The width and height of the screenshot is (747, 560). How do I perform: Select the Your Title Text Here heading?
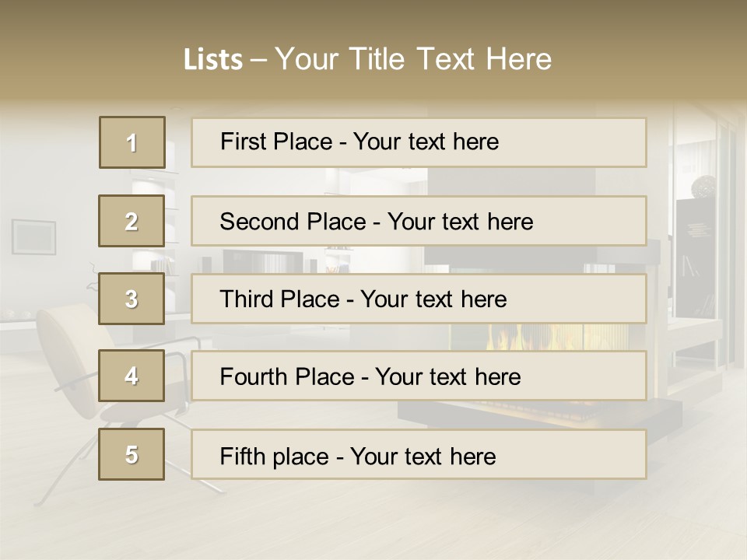tap(413, 59)
